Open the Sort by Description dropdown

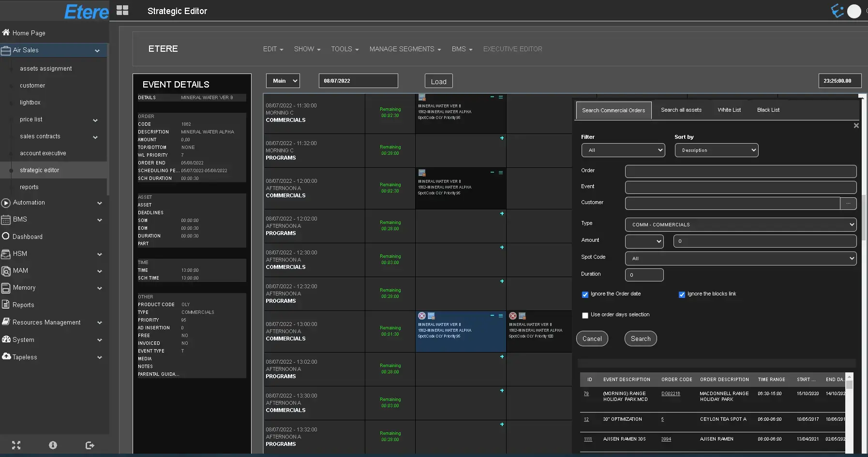716,150
